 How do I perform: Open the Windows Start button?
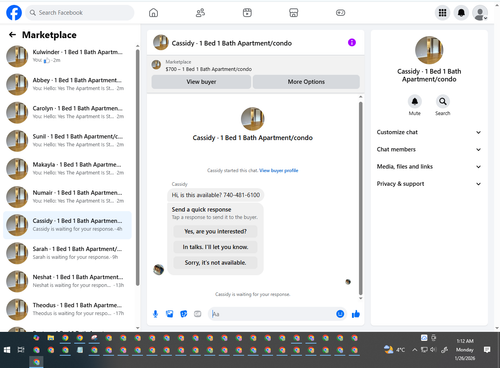coord(7,350)
